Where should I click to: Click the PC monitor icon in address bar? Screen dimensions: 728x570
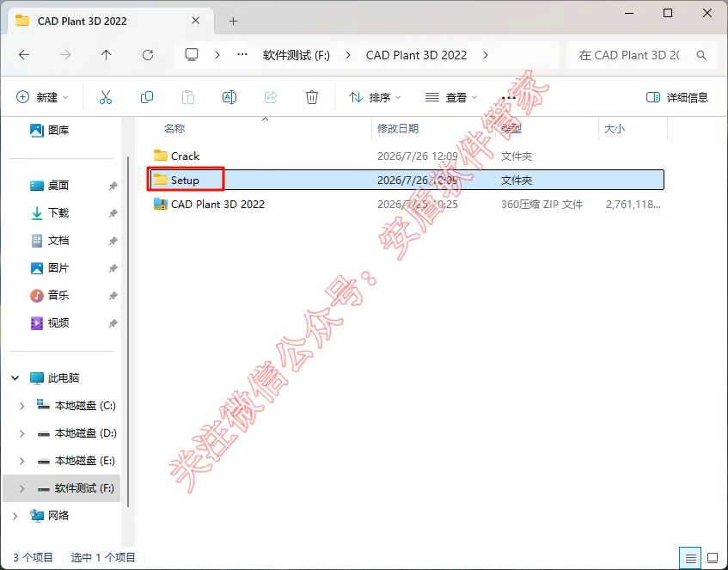pyautogui.click(x=192, y=55)
